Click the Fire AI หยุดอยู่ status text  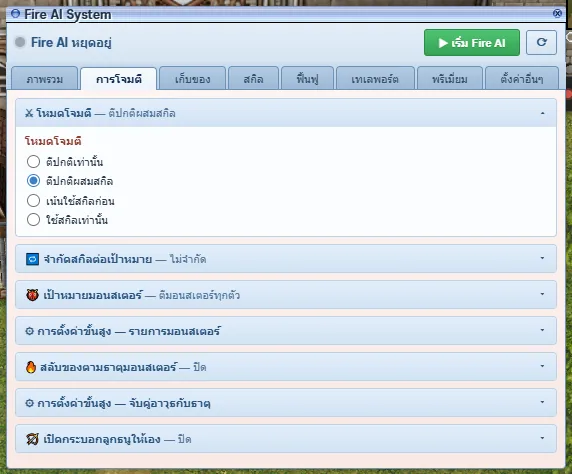[71, 42]
